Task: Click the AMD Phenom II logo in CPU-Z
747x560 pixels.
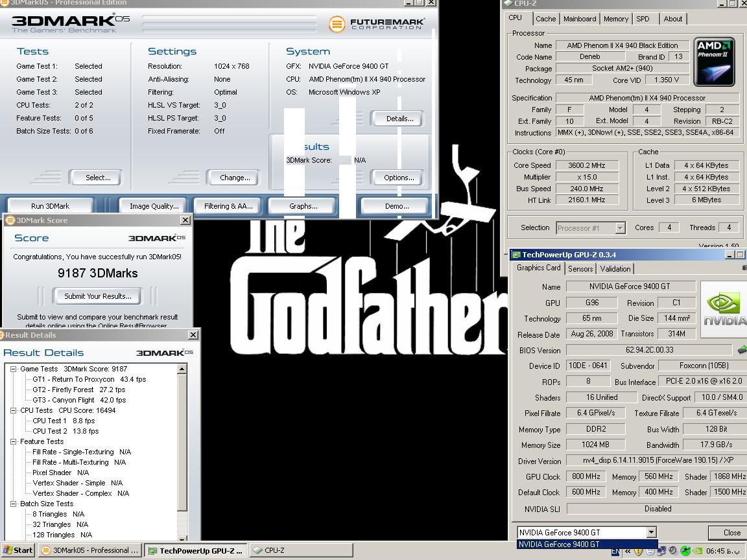Action: pos(714,62)
